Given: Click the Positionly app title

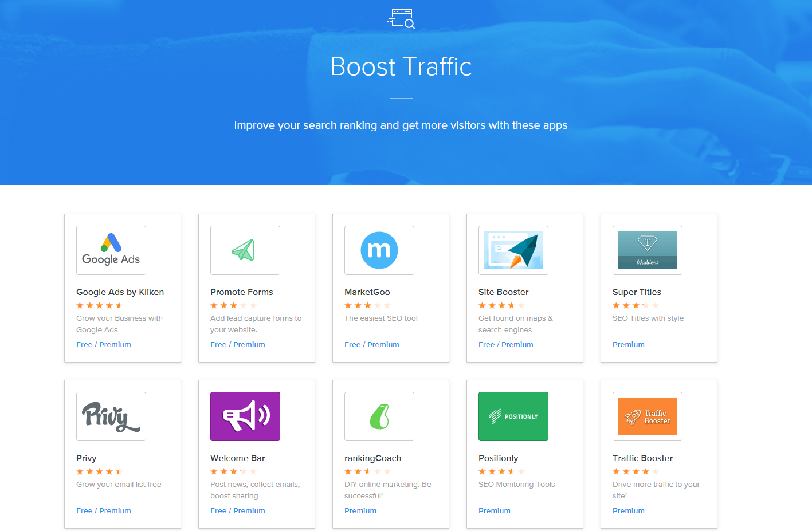Looking at the screenshot, I should click(x=499, y=458).
